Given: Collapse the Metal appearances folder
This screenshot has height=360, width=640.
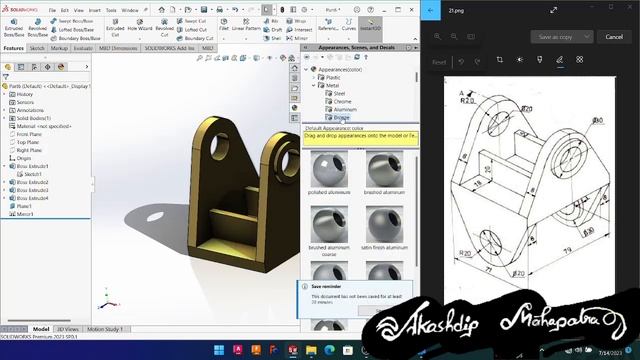Looking at the screenshot, I should (x=313, y=85).
